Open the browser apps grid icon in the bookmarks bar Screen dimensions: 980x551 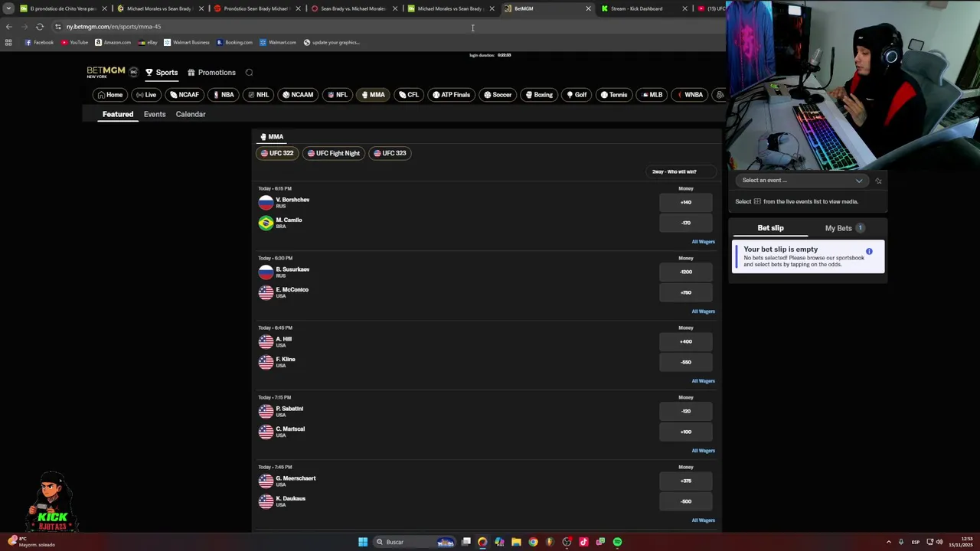point(8,42)
